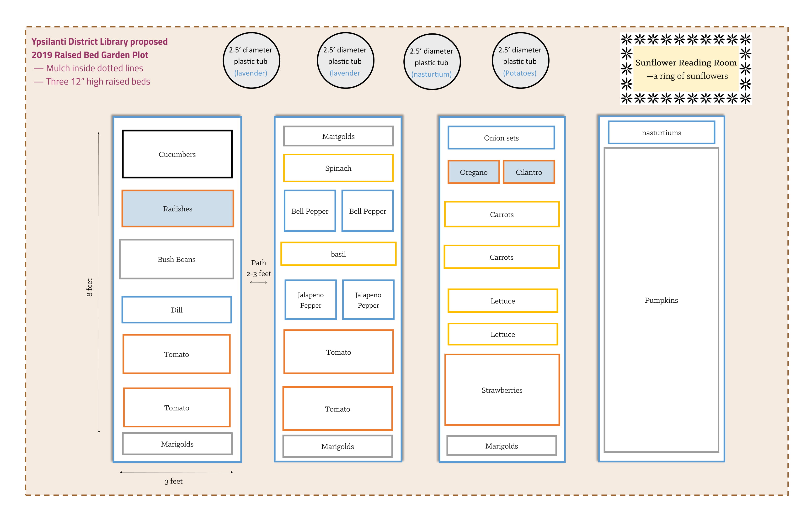This screenshot has width=812, height=525.
Task: Select the nasturtiums box
Action: click(x=661, y=133)
